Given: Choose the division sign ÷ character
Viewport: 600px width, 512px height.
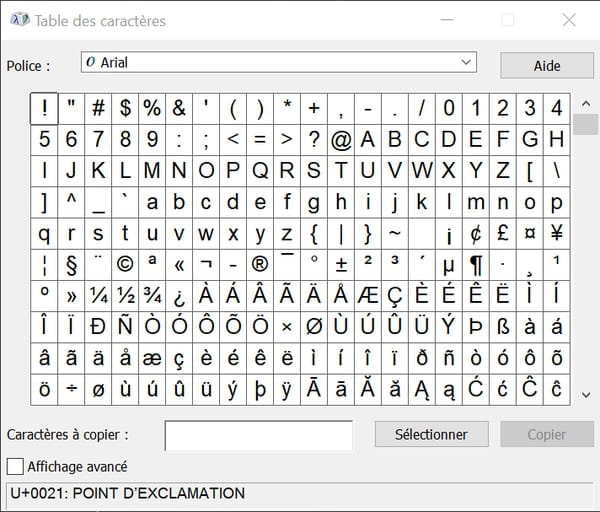Looking at the screenshot, I should (71, 390).
